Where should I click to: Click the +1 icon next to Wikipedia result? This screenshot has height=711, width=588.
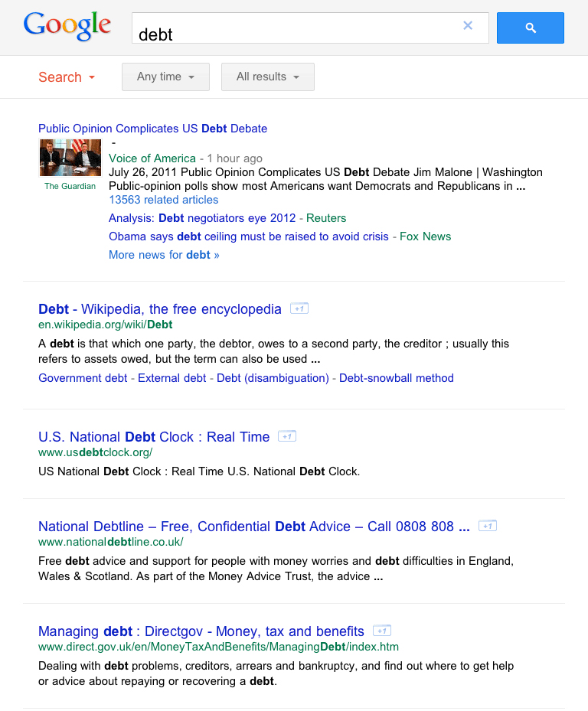tap(299, 308)
